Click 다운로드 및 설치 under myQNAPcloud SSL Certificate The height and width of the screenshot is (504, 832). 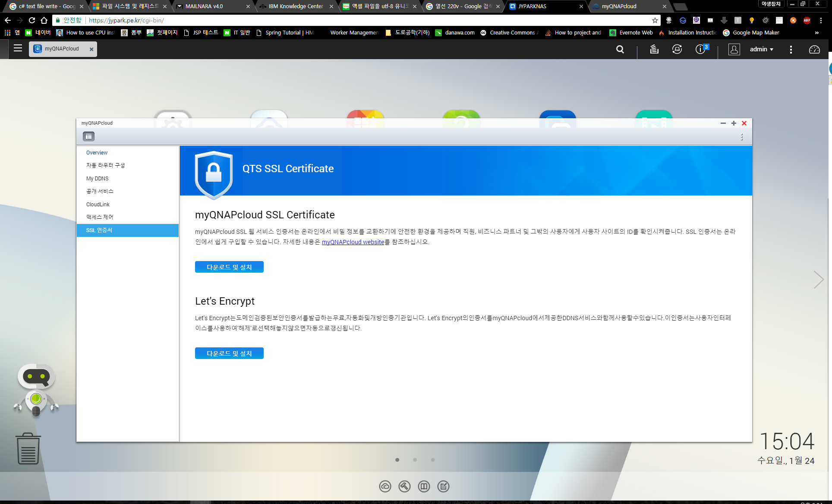pyautogui.click(x=229, y=267)
